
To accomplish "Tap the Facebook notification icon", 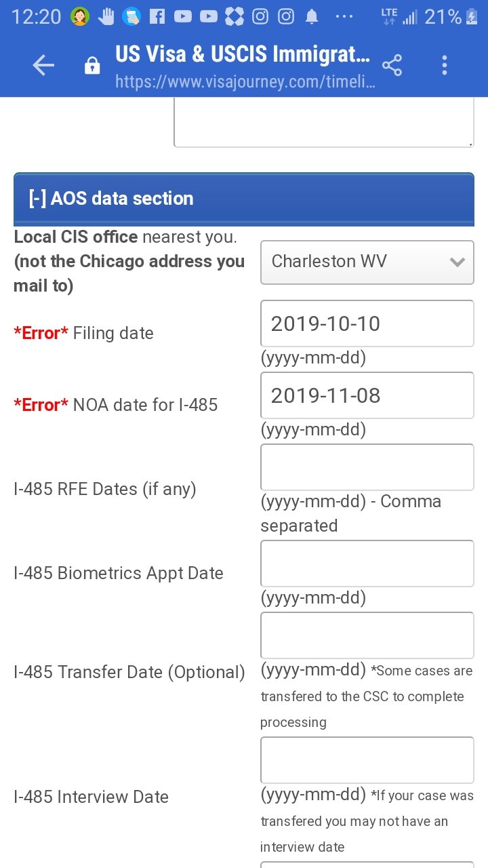I will pos(157,16).
